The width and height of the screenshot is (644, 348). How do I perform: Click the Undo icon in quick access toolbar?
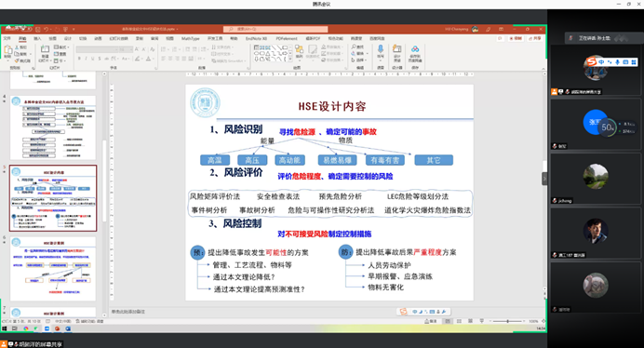(x=46, y=29)
